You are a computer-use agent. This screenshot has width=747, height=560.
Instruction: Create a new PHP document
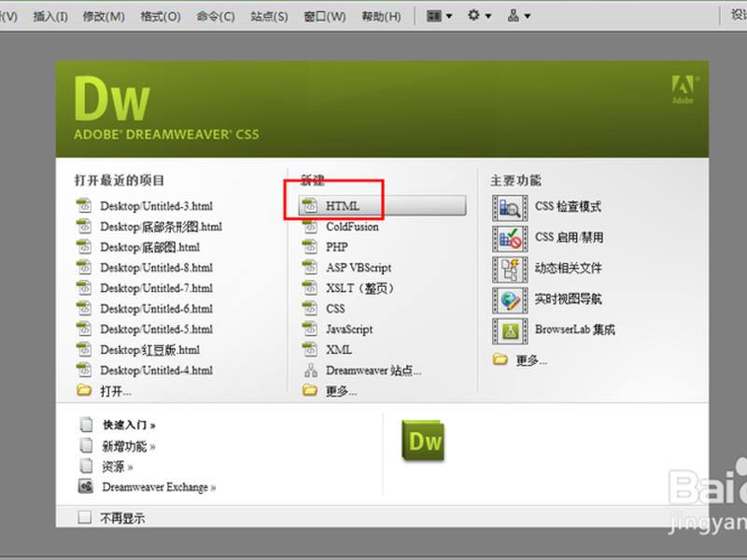tap(337, 247)
